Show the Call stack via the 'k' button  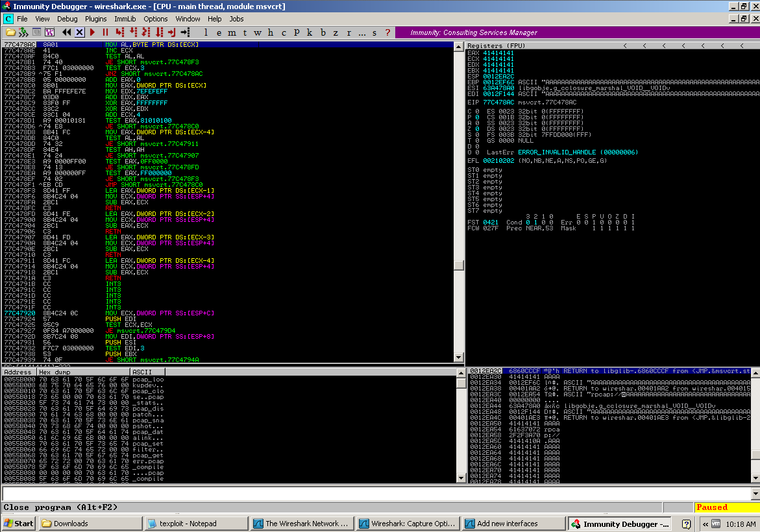[x=310, y=32]
